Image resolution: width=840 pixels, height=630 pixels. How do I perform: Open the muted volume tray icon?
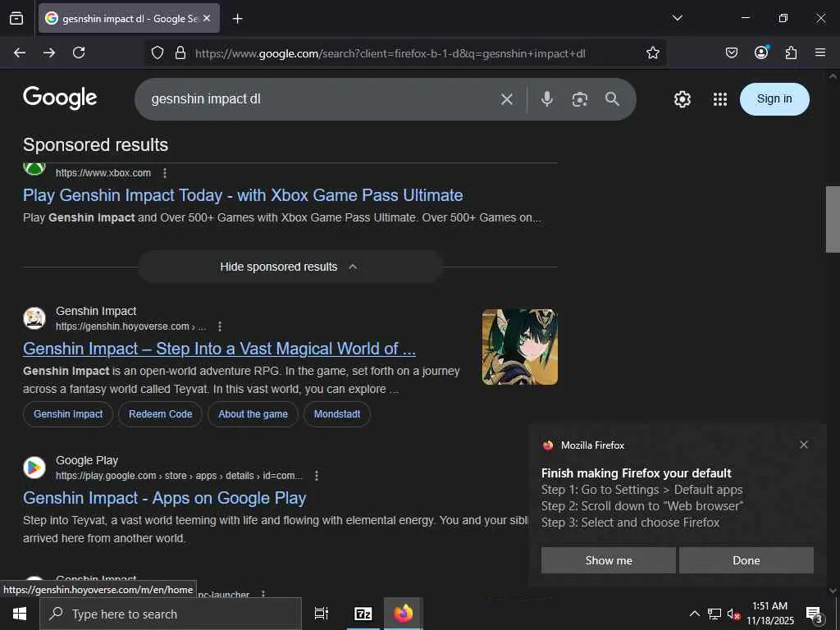733,614
